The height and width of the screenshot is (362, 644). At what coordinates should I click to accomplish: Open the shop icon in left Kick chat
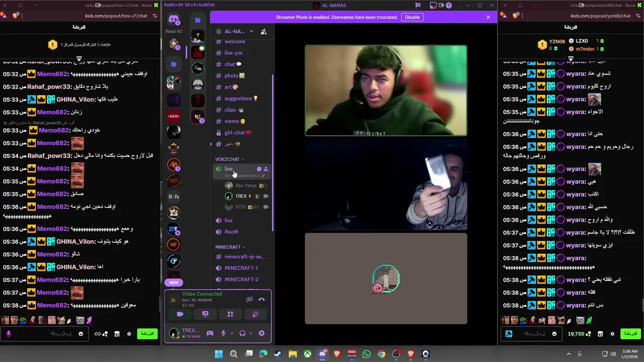pyautogui.click(x=117, y=334)
